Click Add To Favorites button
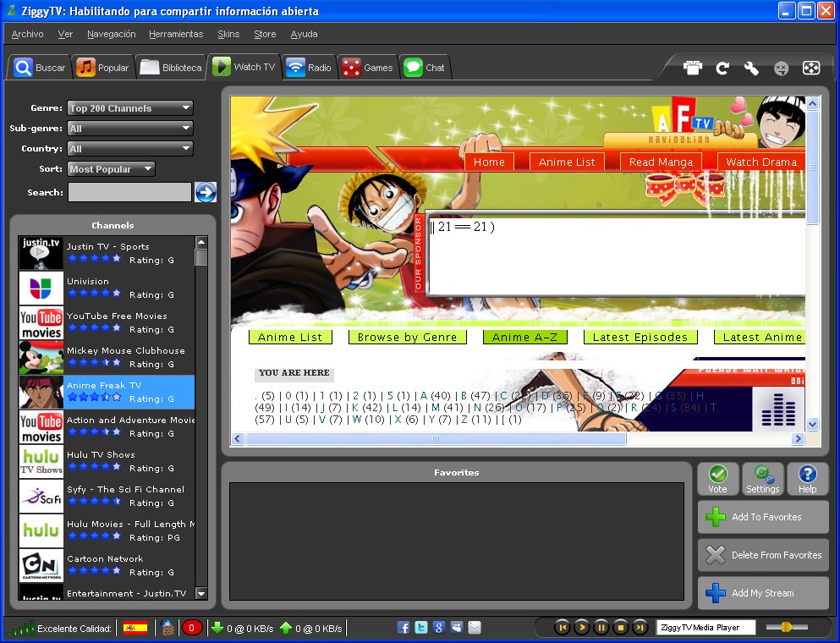 [x=763, y=517]
